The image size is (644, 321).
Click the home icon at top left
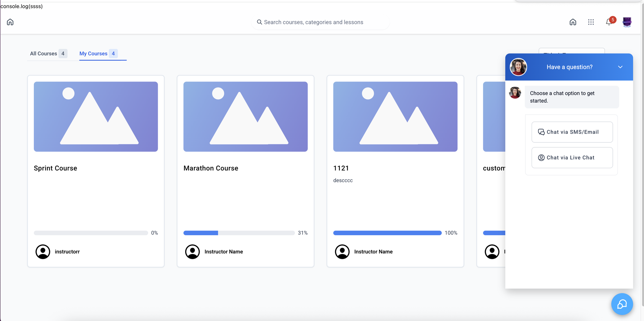[x=10, y=22]
